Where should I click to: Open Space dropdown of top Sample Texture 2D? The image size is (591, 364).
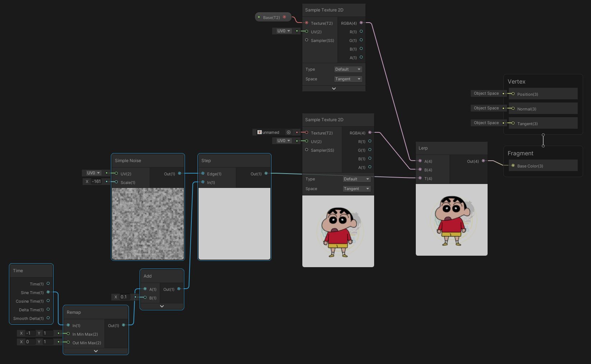(348, 79)
